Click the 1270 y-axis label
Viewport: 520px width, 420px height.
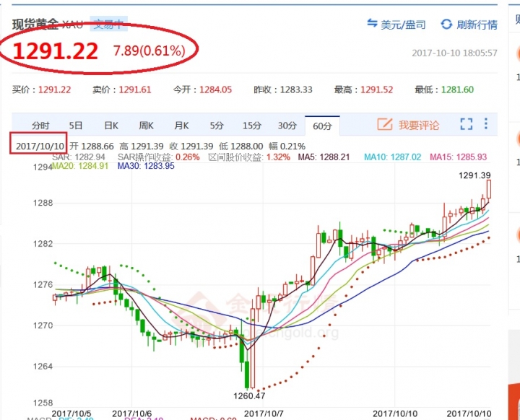pyautogui.click(x=43, y=325)
